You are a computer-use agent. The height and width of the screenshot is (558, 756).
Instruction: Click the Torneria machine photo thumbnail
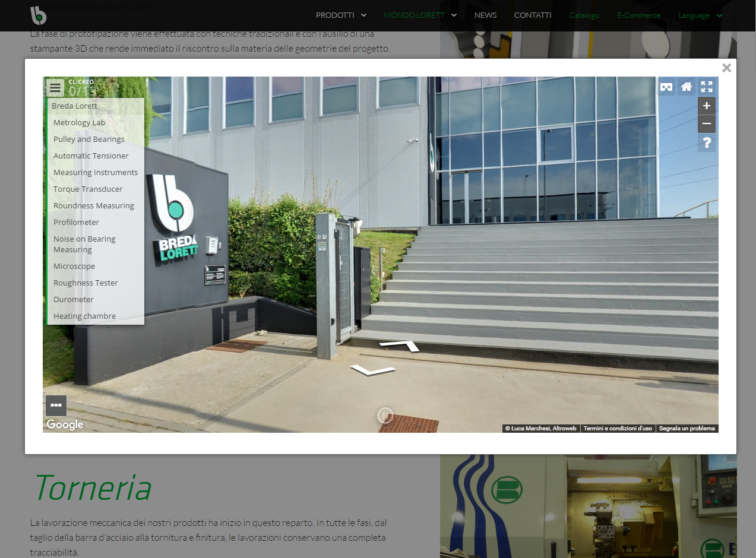coord(589,506)
